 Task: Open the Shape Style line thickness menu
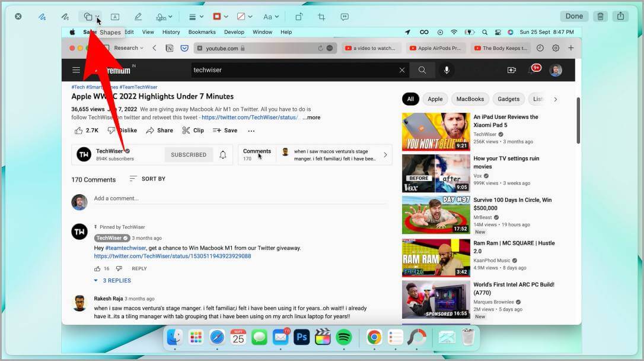point(196,17)
